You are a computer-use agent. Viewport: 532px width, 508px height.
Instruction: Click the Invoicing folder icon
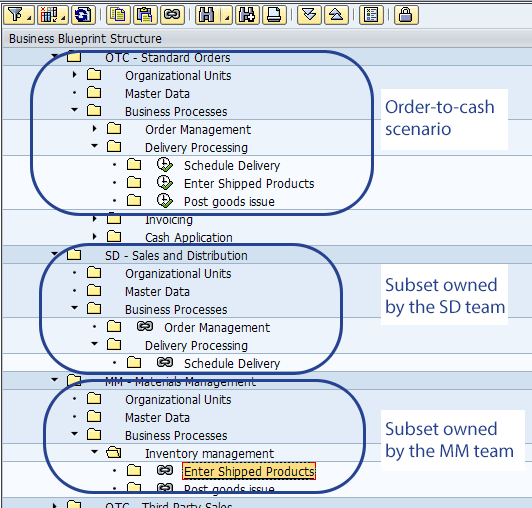pyautogui.click(x=114, y=219)
